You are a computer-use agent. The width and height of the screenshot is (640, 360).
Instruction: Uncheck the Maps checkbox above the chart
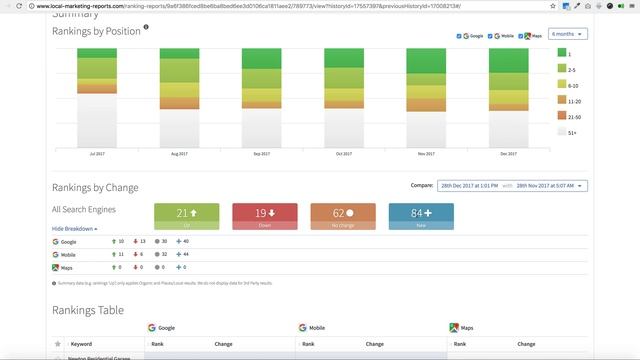pos(520,36)
